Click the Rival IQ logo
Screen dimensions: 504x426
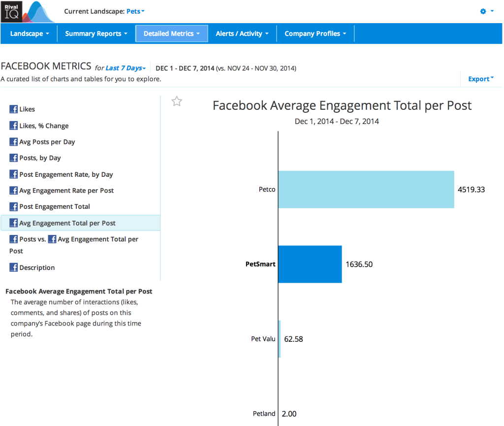28,12
